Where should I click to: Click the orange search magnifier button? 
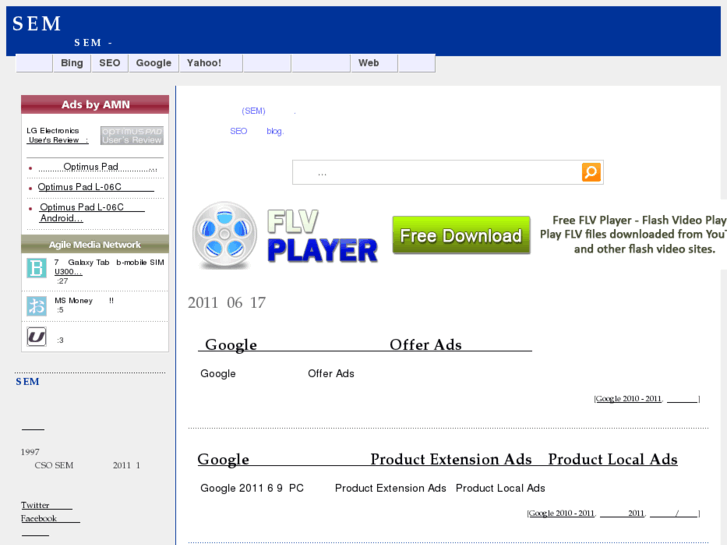pos(591,172)
